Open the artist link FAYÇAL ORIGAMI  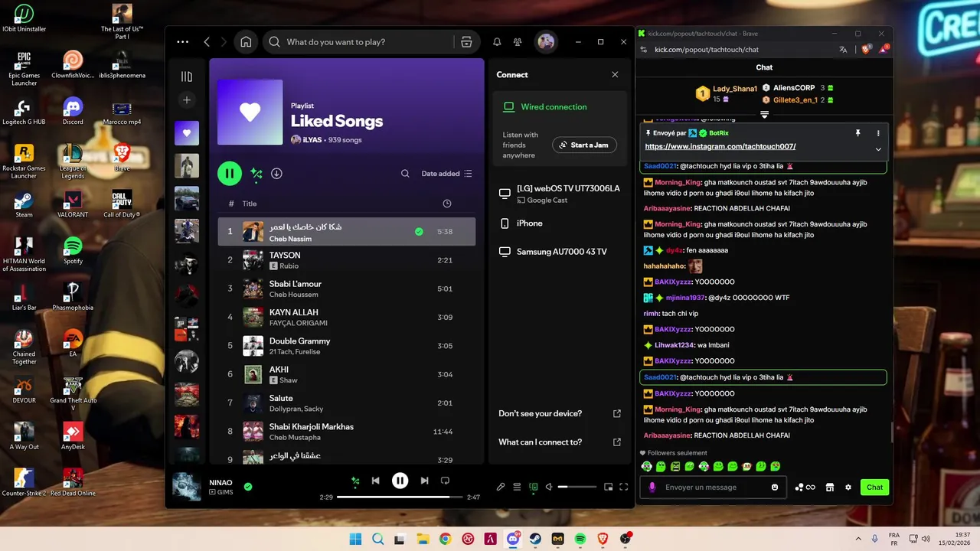point(299,323)
